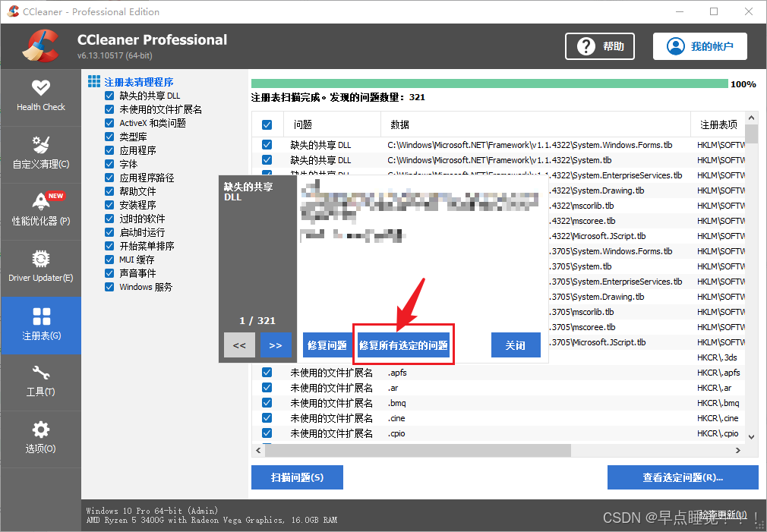Uncheck row System.Windows.Forms.tlb v1.1.4322
Screen dimensions: 767x532
coord(267,145)
